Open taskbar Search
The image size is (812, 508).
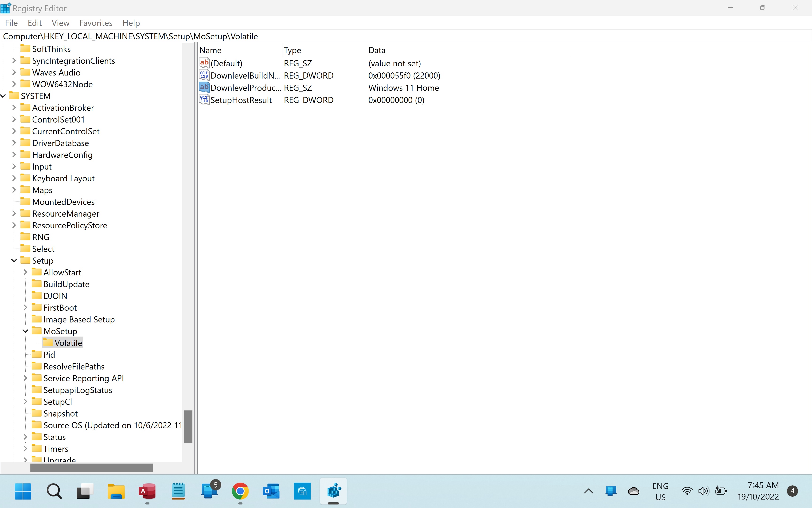point(54,491)
